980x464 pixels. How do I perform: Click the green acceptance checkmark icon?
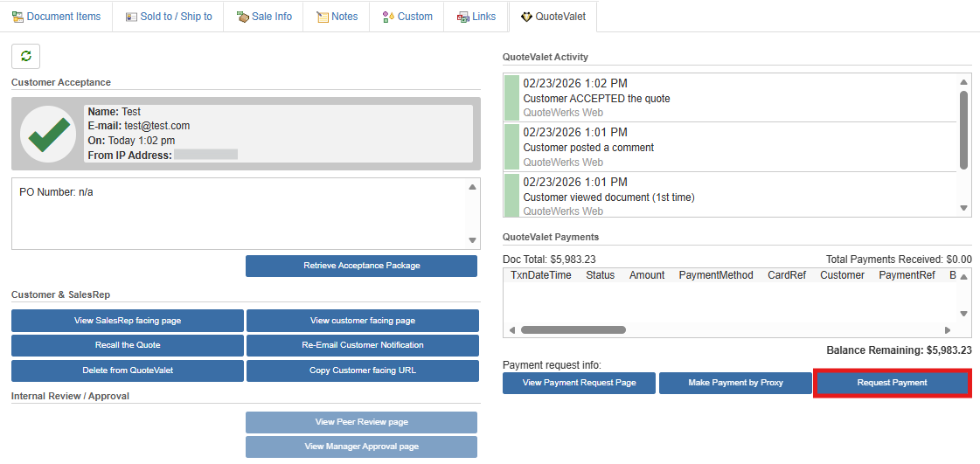(48, 134)
